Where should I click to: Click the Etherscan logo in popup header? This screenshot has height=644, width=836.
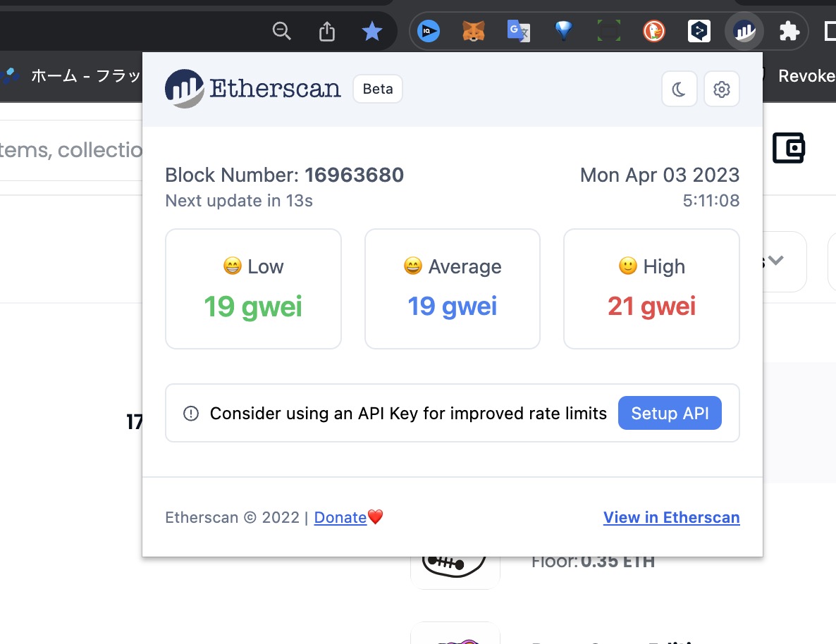pos(253,89)
